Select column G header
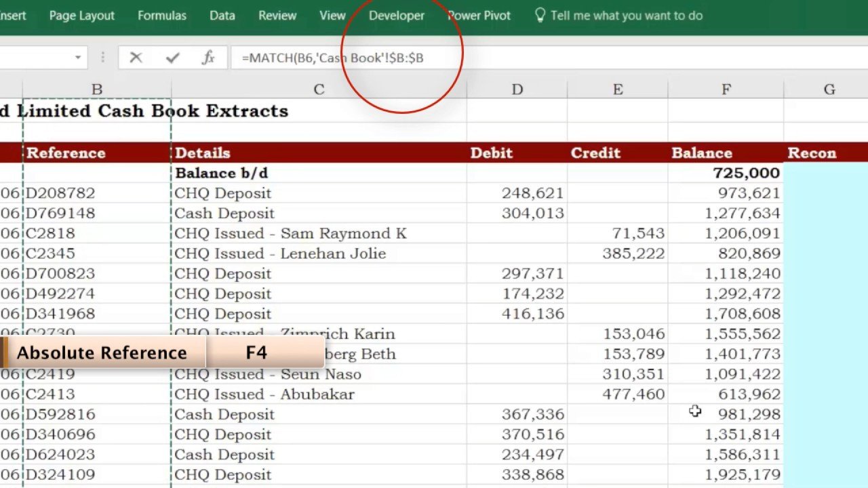Screen dimensions: 868x488 click(x=829, y=89)
